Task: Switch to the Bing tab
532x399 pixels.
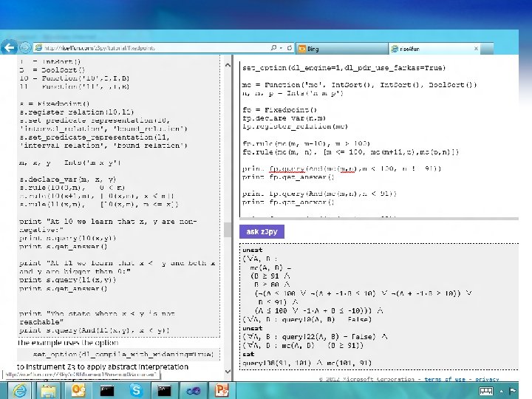Action: click(x=342, y=49)
